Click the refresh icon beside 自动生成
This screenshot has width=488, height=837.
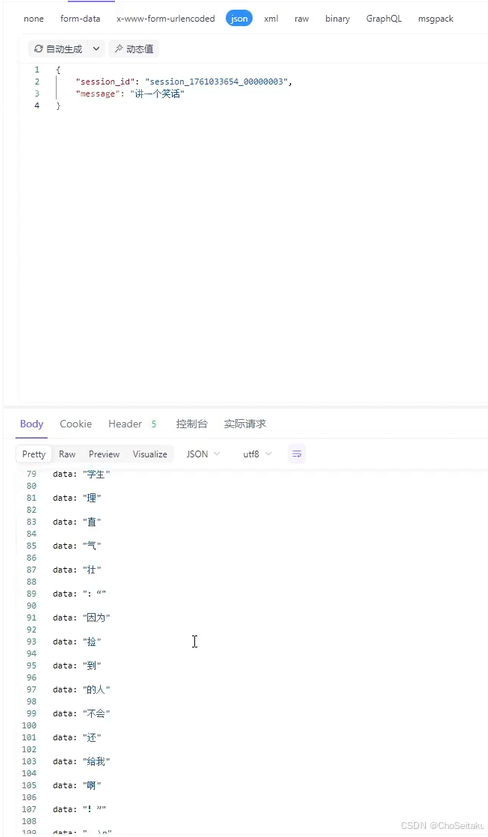38,49
